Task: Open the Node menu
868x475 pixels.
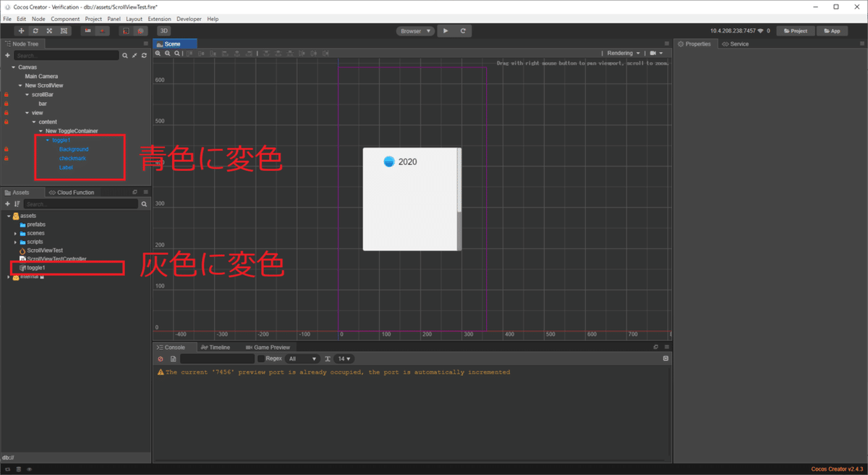Action: click(38, 19)
